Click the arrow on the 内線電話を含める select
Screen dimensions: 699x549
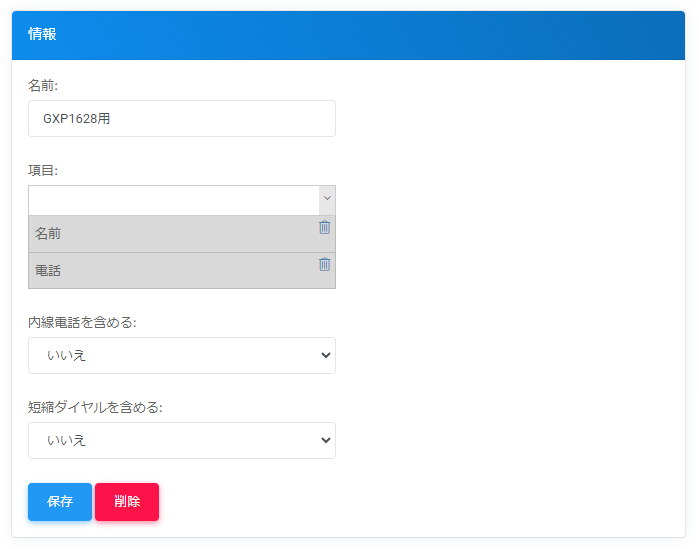click(323, 355)
